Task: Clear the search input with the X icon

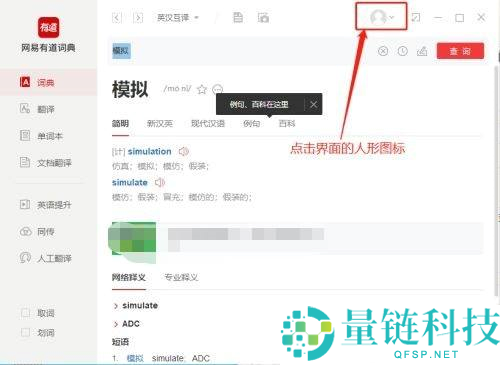Action: click(383, 51)
